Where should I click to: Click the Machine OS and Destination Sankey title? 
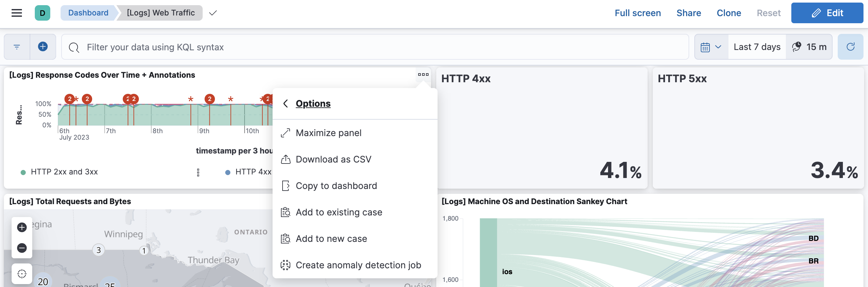[534, 201]
